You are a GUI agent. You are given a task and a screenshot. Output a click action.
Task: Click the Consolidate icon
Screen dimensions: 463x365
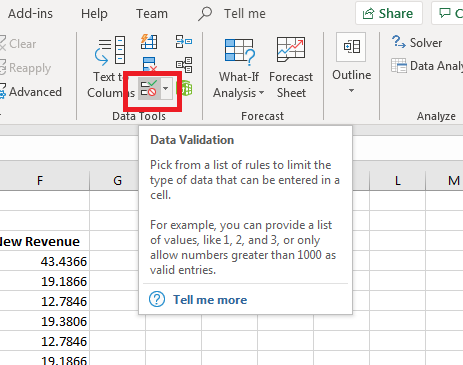tap(184, 42)
